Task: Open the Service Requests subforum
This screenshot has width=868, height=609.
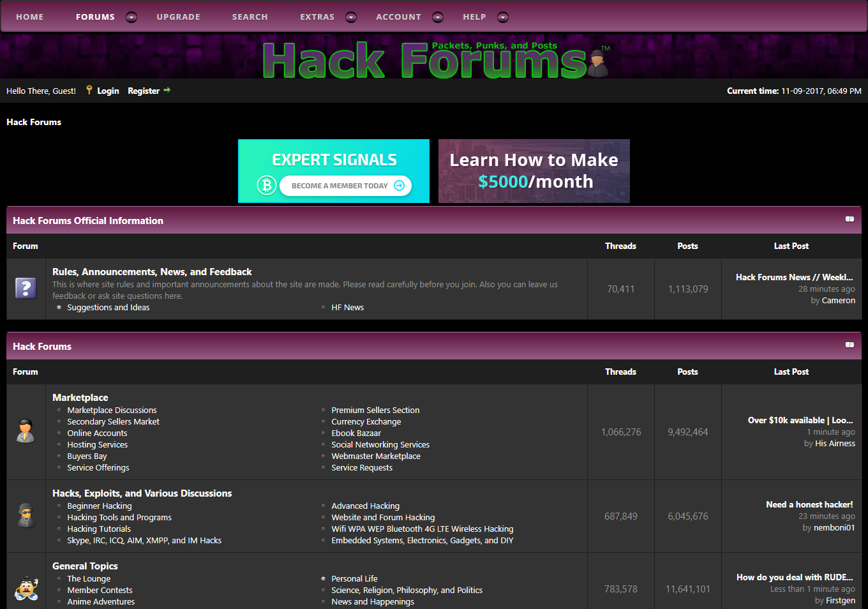Action: pos(362,468)
